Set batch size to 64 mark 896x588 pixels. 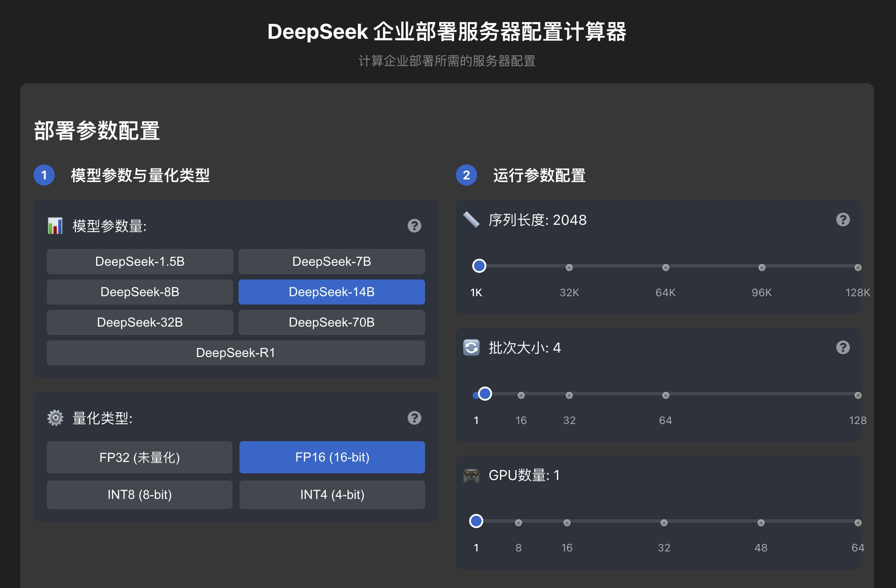click(665, 395)
